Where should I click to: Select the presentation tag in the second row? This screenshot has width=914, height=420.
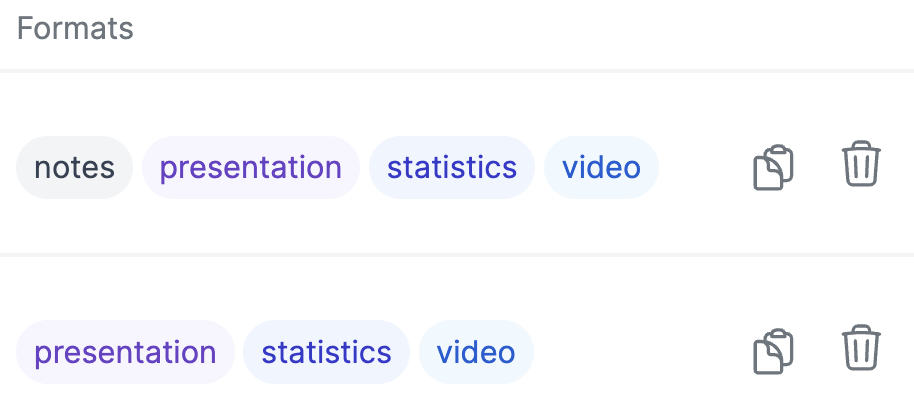point(125,352)
